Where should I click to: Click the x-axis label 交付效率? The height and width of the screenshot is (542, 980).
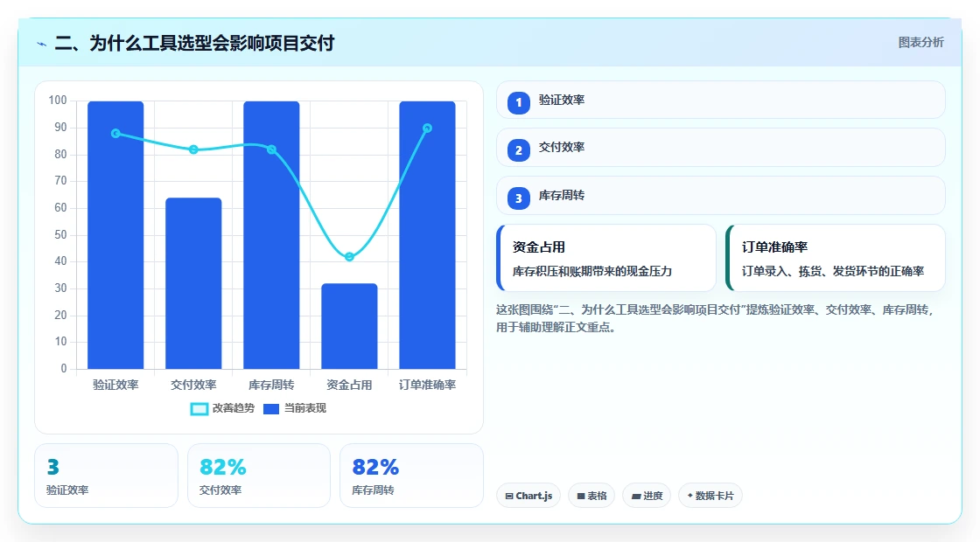[193, 385]
